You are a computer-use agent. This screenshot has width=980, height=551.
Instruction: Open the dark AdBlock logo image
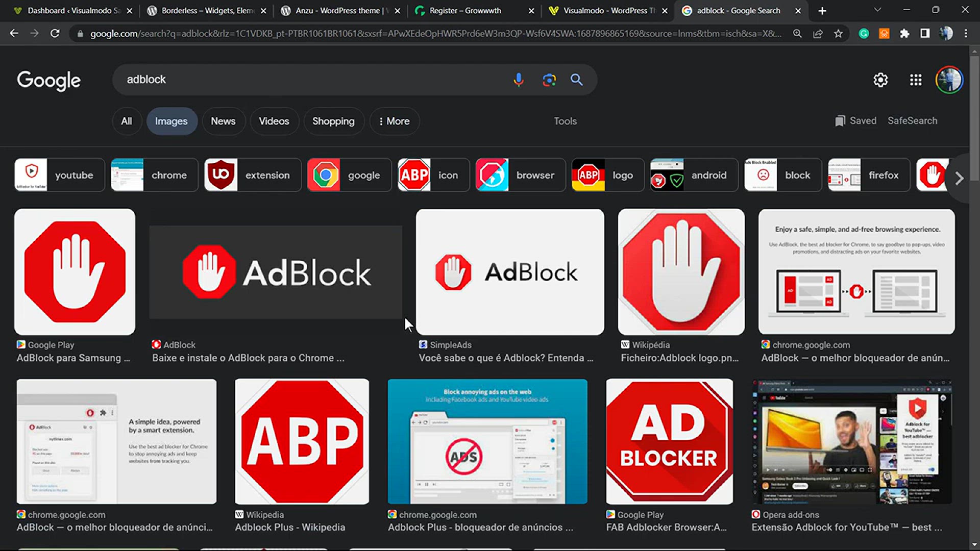coord(276,272)
